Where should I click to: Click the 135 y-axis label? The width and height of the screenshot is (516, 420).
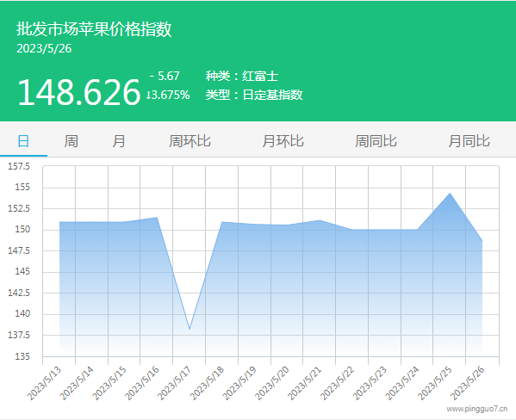[x=22, y=356]
